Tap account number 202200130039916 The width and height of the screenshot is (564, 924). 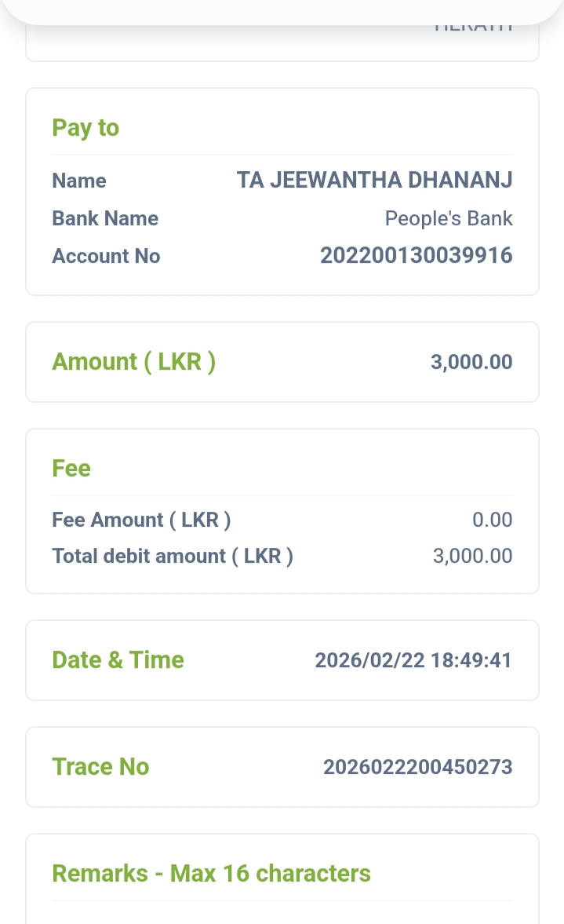tap(416, 256)
